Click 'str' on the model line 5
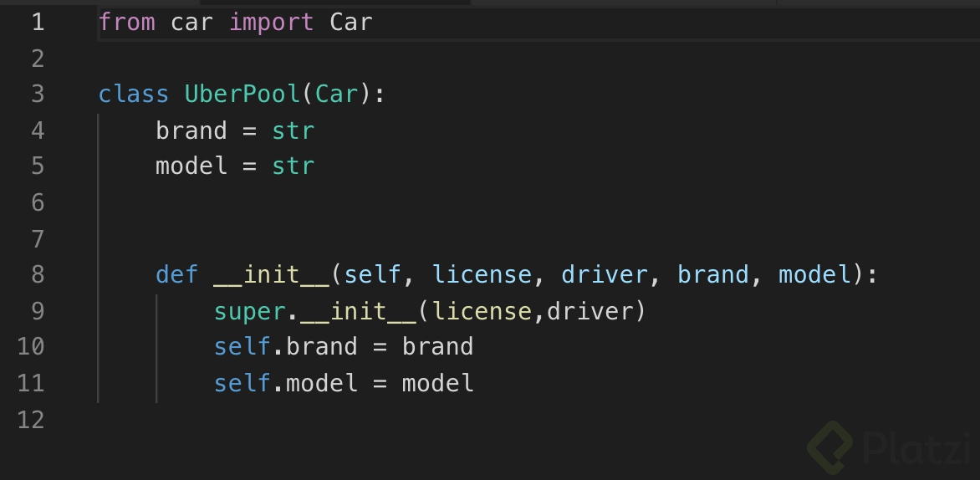The width and height of the screenshot is (980, 480). tap(293, 166)
